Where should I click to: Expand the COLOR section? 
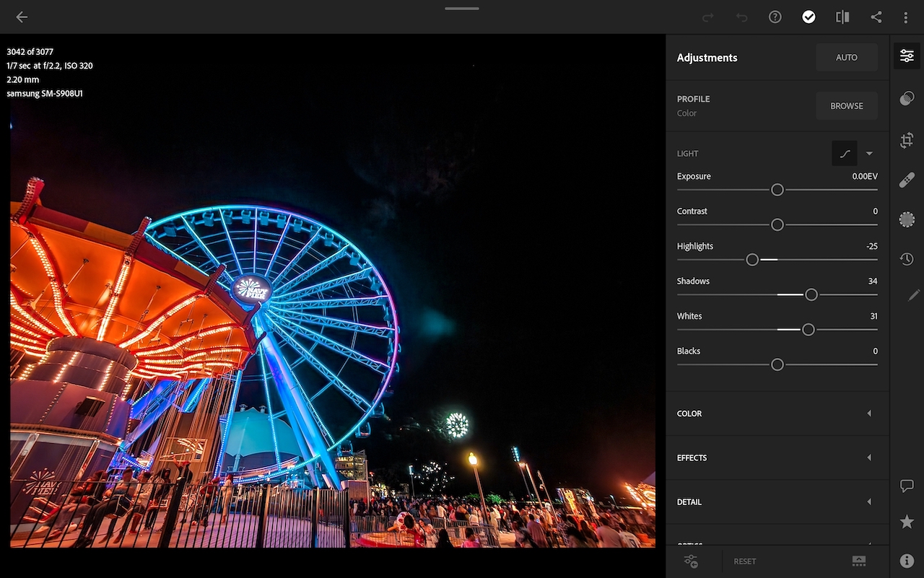777,413
